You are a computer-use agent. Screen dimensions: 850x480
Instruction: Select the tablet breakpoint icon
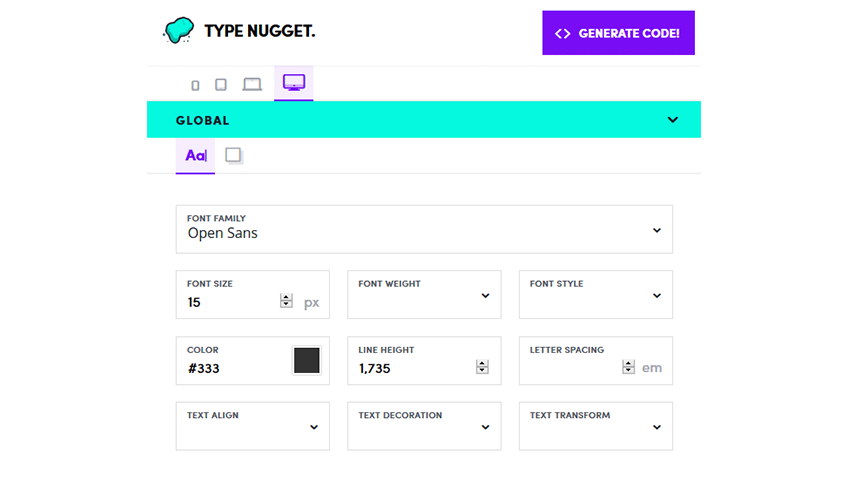coord(221,85)
